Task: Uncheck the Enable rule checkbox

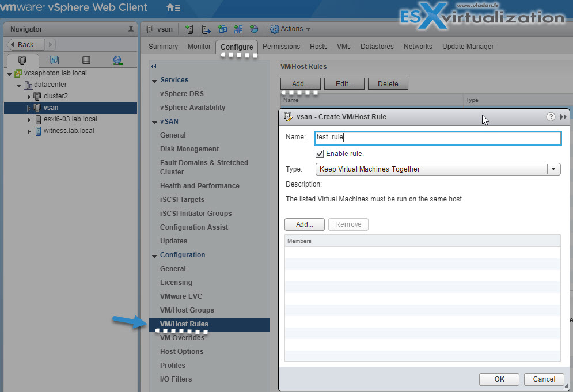Action: 320,154
